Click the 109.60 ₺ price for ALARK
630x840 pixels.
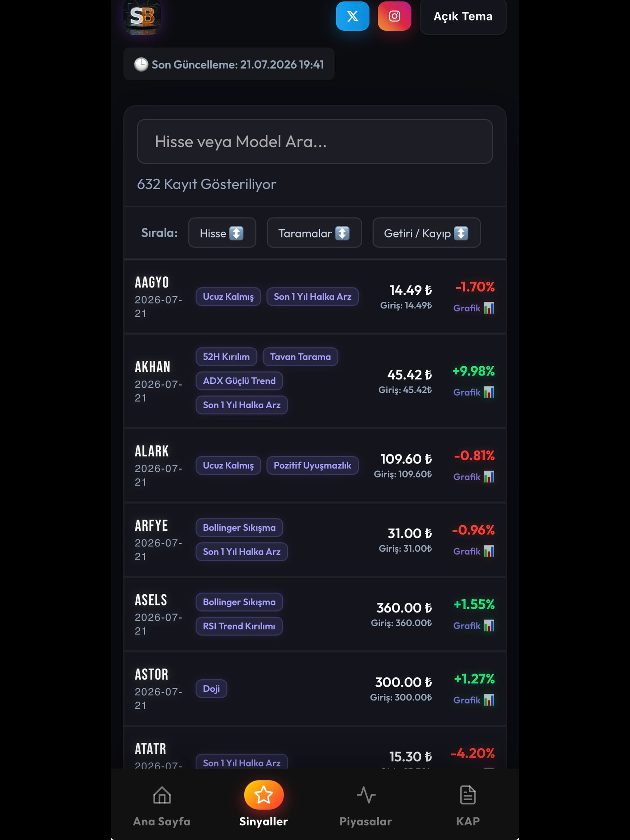(406, 459)
